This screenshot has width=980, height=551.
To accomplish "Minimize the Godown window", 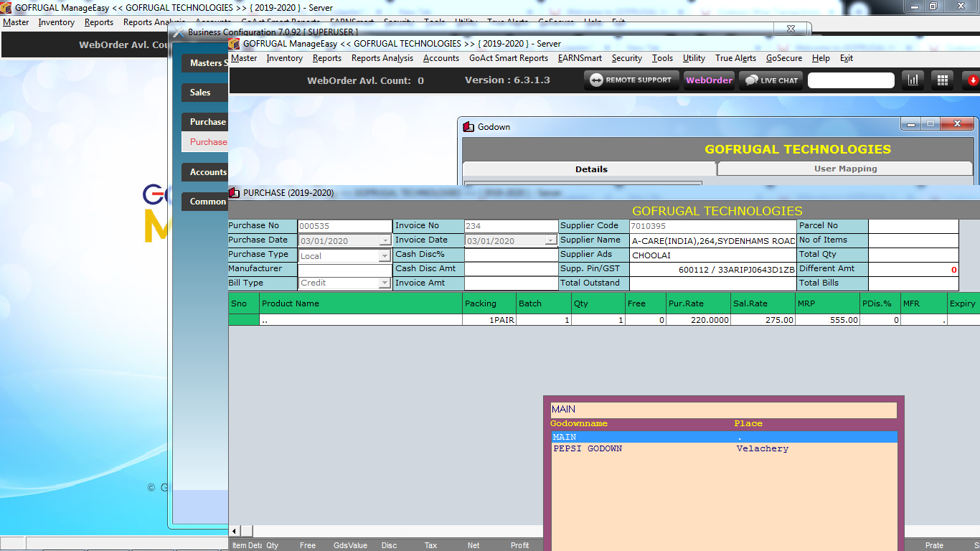I will tap(911, 124).
